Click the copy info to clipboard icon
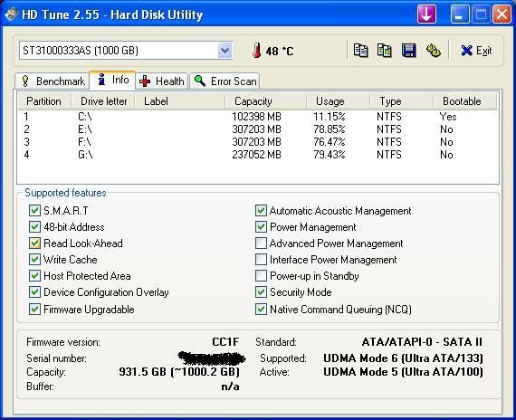 tap(360, 51)
